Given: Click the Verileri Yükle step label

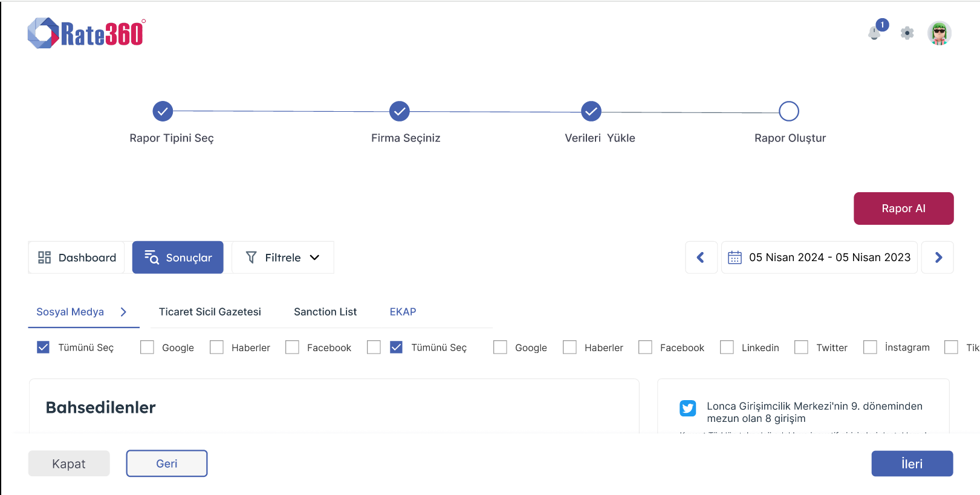Looking at the screenshot, I should tap(600, 138).
